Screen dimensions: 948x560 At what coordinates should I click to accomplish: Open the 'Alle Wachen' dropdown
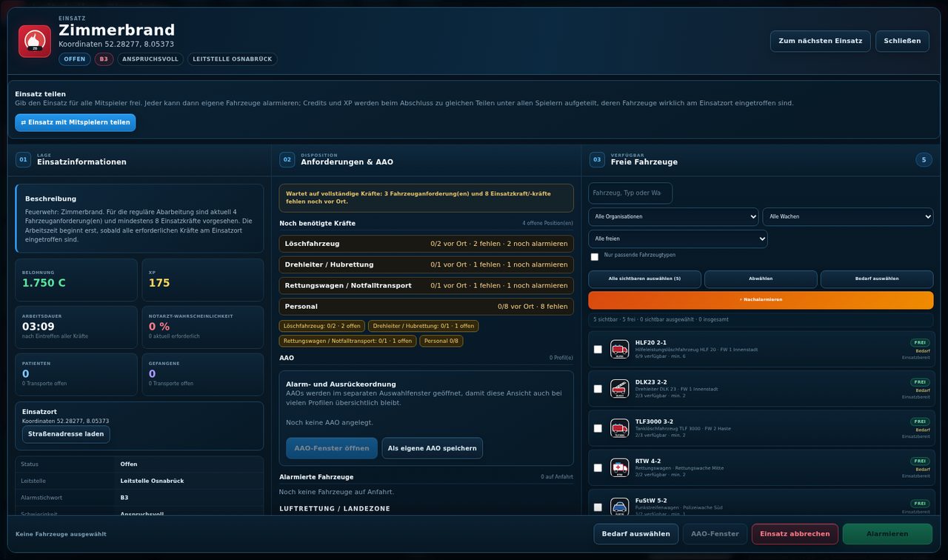click(x=848, y=216)
